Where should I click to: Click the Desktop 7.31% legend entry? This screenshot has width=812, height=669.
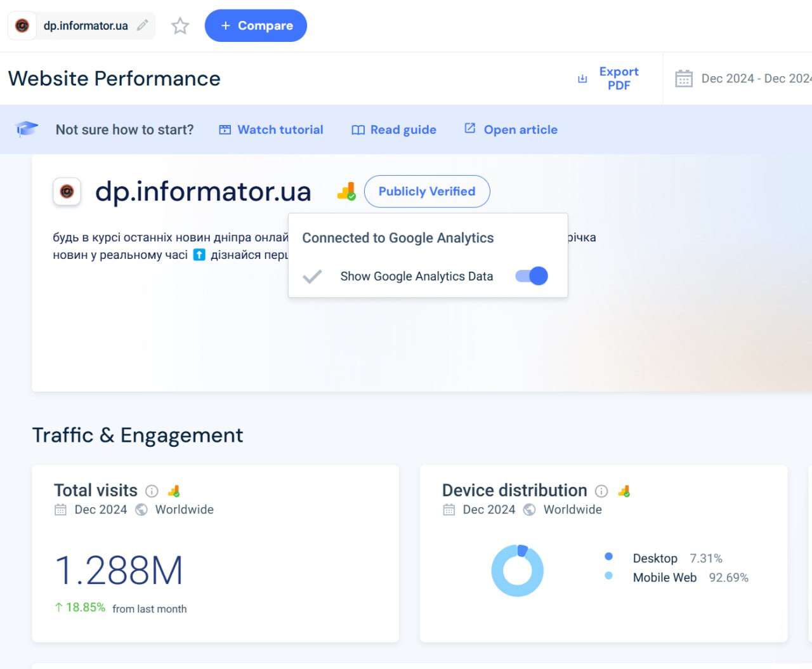[678, 559]
